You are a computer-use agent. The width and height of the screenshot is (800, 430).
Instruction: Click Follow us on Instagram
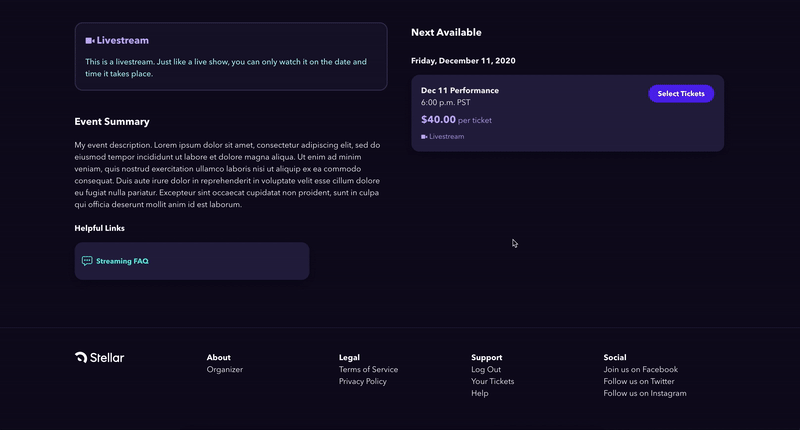645,393
